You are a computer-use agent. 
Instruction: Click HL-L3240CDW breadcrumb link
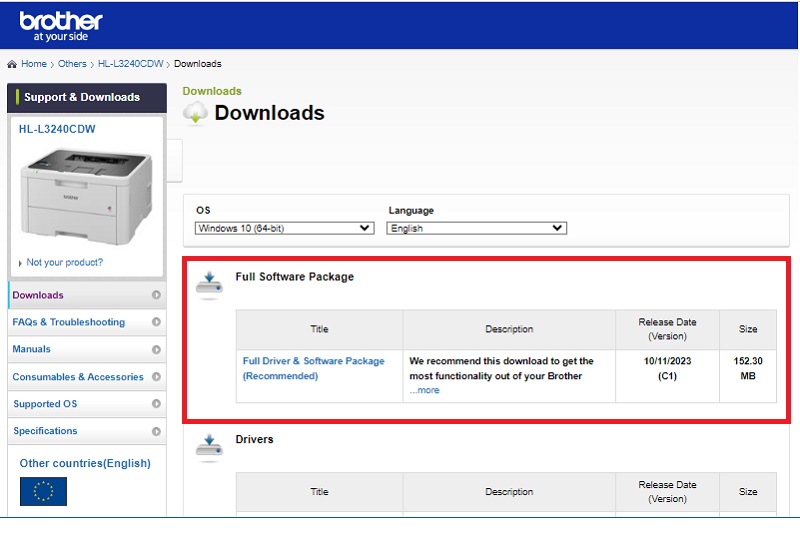click(130, 64)
